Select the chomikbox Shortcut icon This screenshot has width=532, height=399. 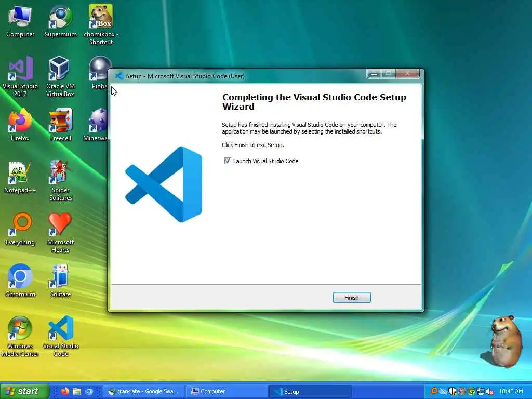(x=101, y=25)
